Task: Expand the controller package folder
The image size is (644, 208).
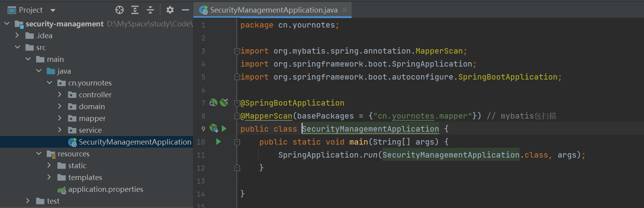Action: (60, 95)
